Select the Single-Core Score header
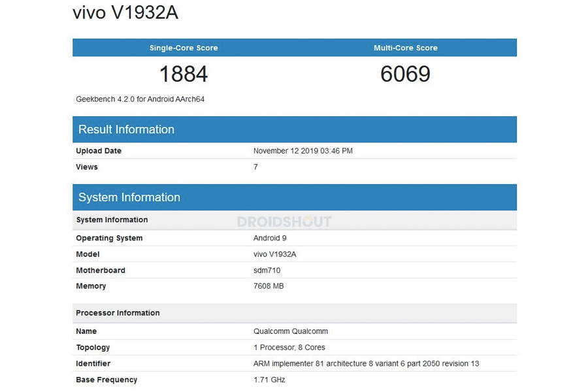The width and height of the screenshot is (588, 392). 184,47
